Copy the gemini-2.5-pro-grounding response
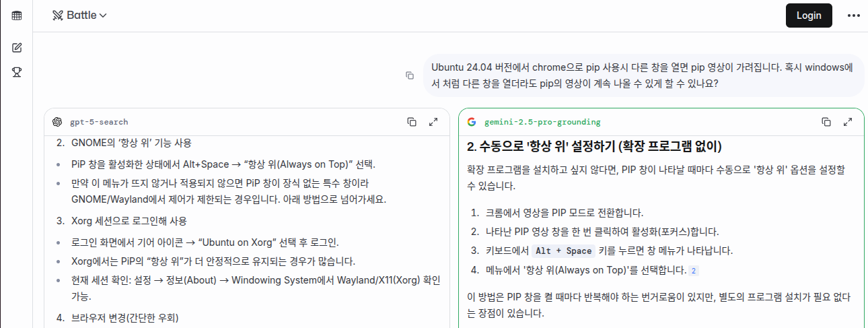This screenshot has height=328, width=868. [x=826, y=122]
